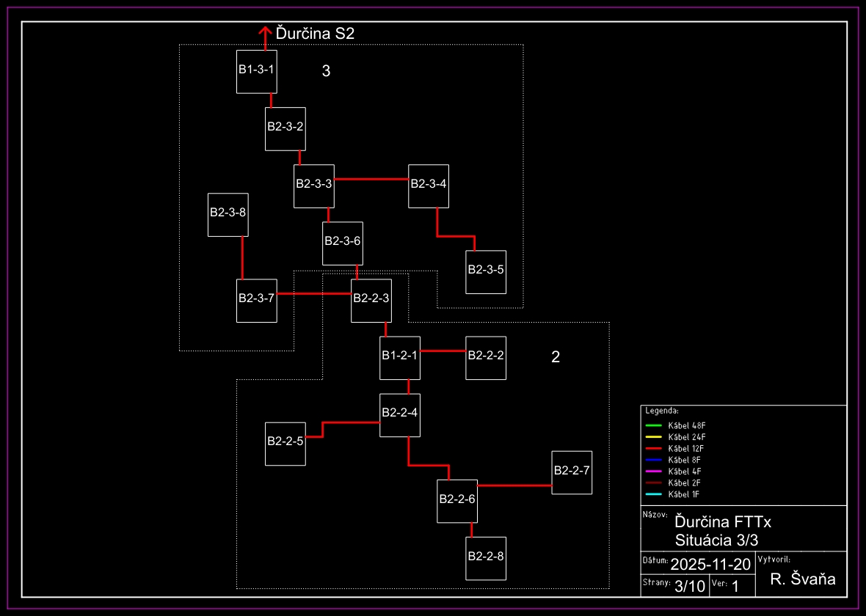
Task: Select node box B2-2-7
Action: click(x=571, y=472)
